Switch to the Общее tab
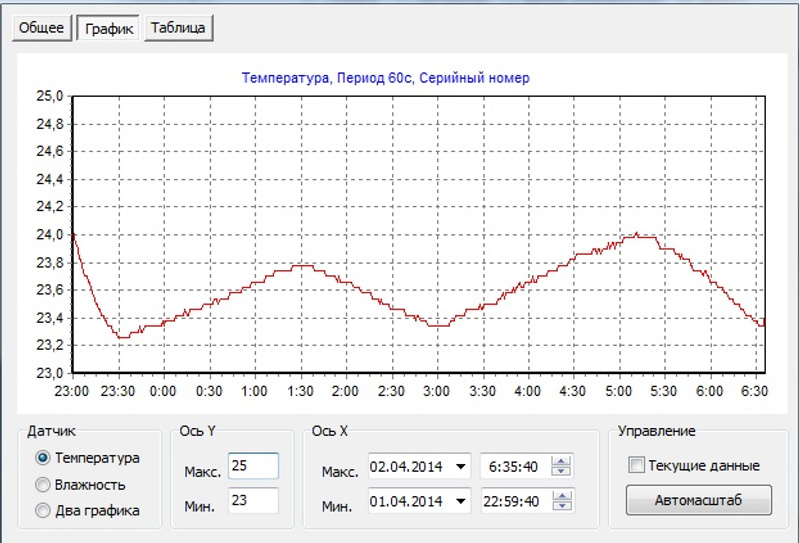This screenshot has width=800, height=543. [42, 27]
